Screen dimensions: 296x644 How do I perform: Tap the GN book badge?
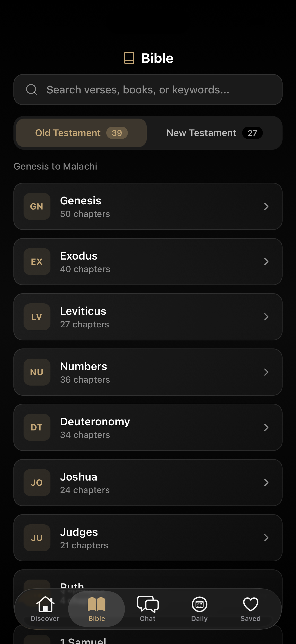point(37,207)
